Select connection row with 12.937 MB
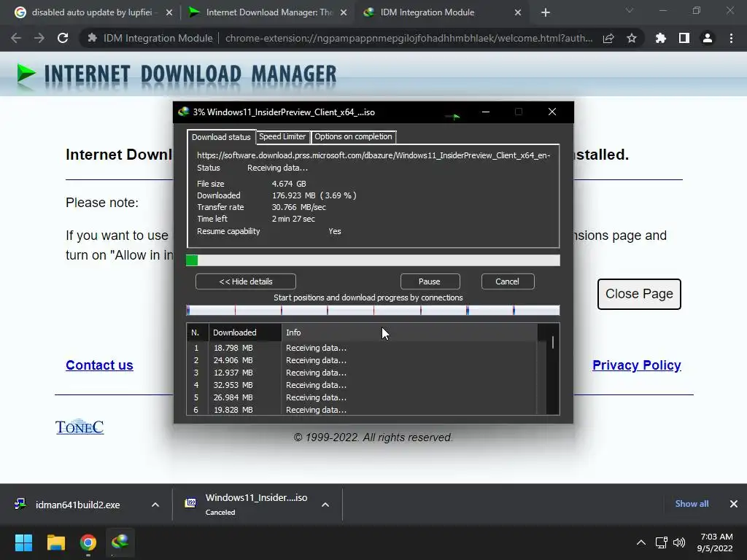 click(x=362, y=373)
